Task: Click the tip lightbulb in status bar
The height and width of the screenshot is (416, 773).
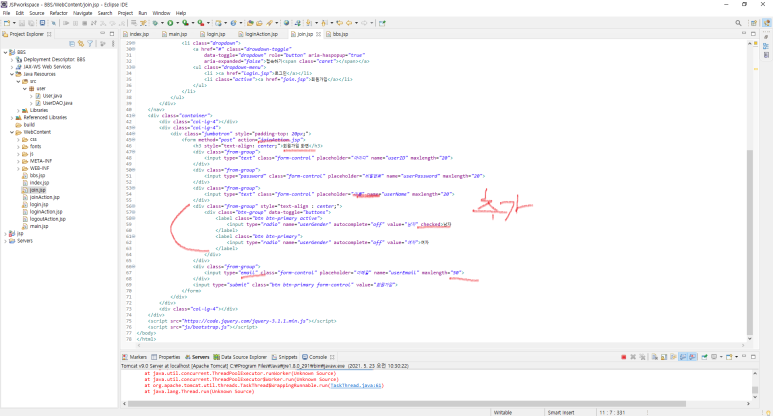Action: (x=768, y=413)
